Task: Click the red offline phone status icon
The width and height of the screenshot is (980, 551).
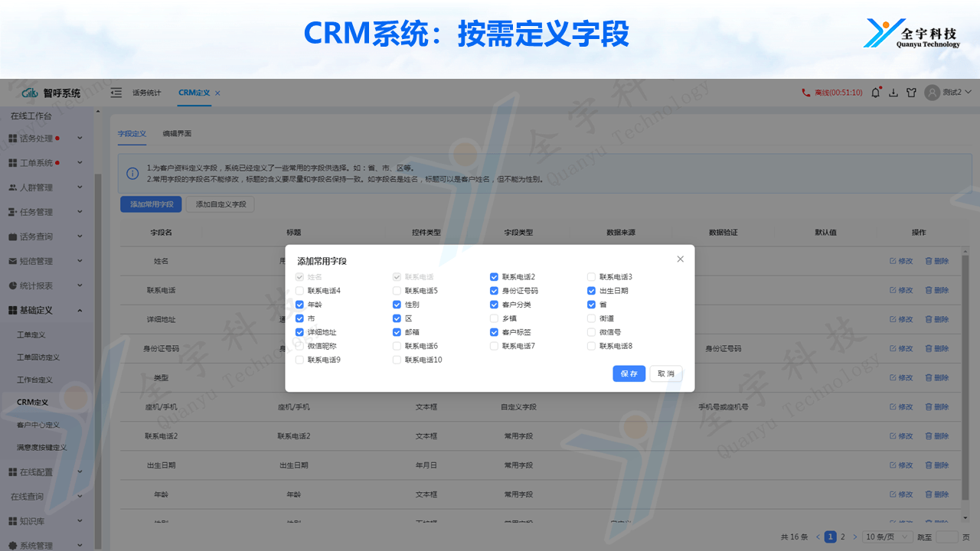Action: point(805,93)
